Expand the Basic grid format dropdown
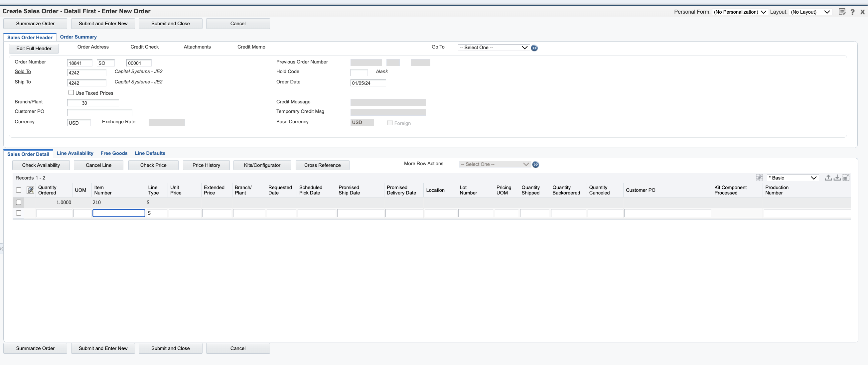Viewport: 868px width, 365px height. [793, 178]
